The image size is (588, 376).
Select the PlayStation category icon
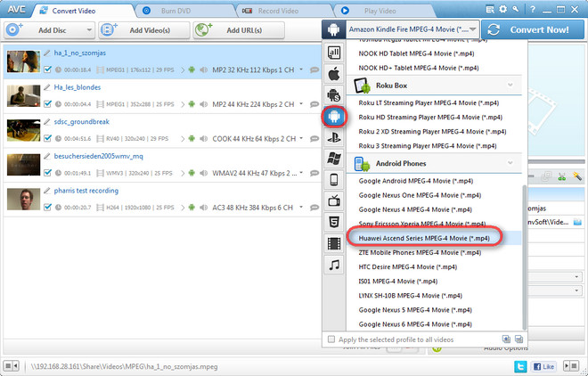point(334,138)
